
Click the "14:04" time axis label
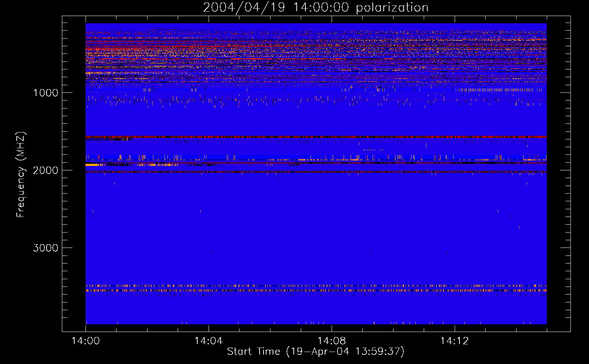click(x=208, y=341)
